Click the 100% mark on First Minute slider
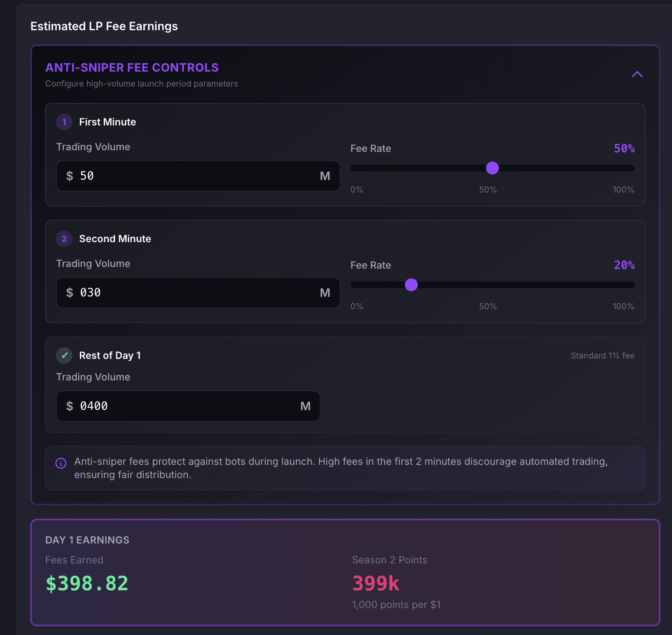This screenshot has width=672, height=635. coord(623,190)
